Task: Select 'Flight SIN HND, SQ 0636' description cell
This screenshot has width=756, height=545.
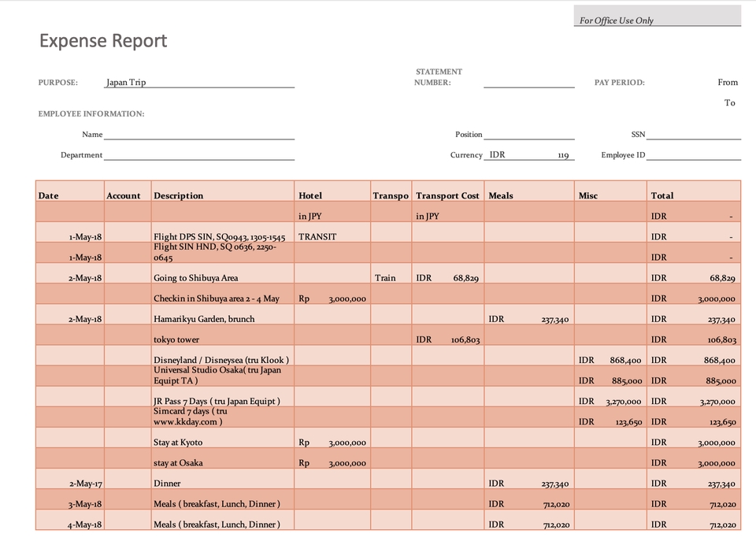Action: (x=223, y=253)
